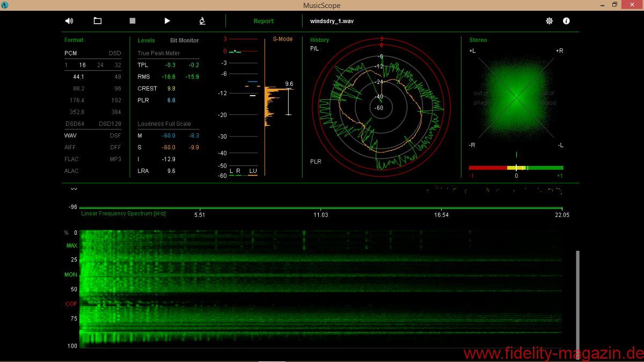Open a file with the folder icon
Image resolution: width=644 pixels, height=362 pixels.
tap(98, 21)
